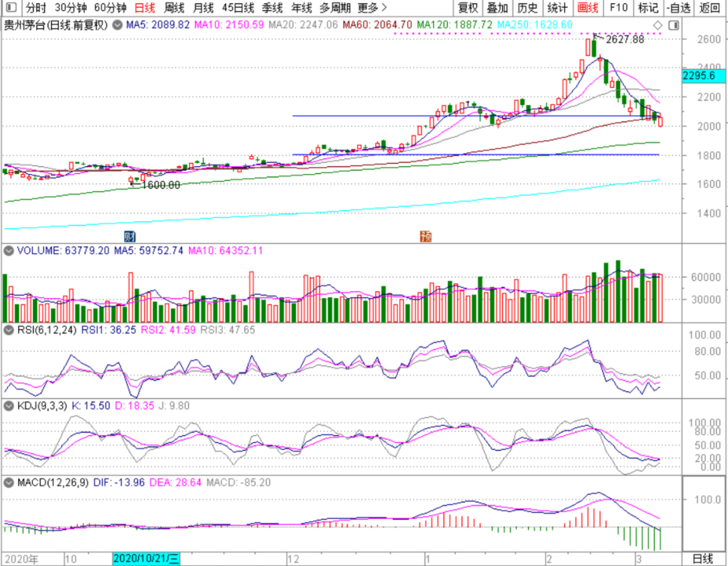Click the 2295.6 price label on axis
The image size is (728, 566).
[x=703, y=75]
